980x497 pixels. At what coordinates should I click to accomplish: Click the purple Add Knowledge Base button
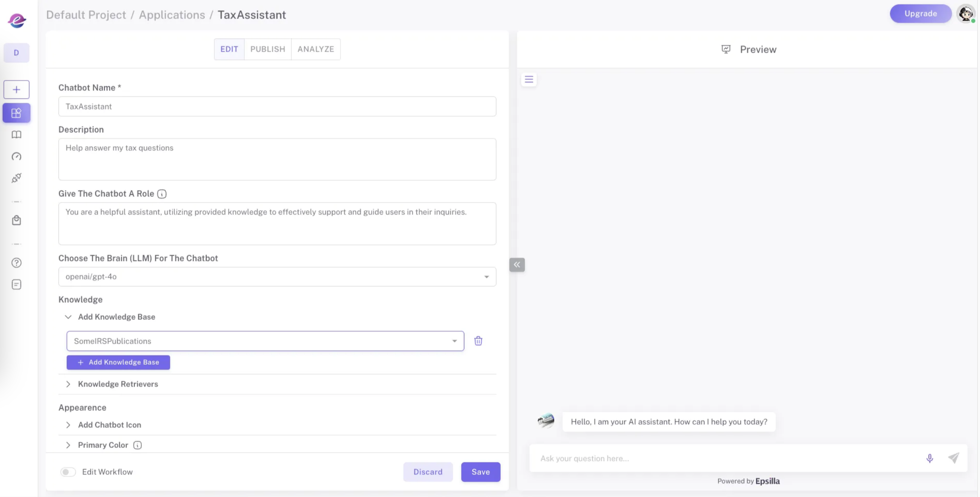tap(118, 362)
